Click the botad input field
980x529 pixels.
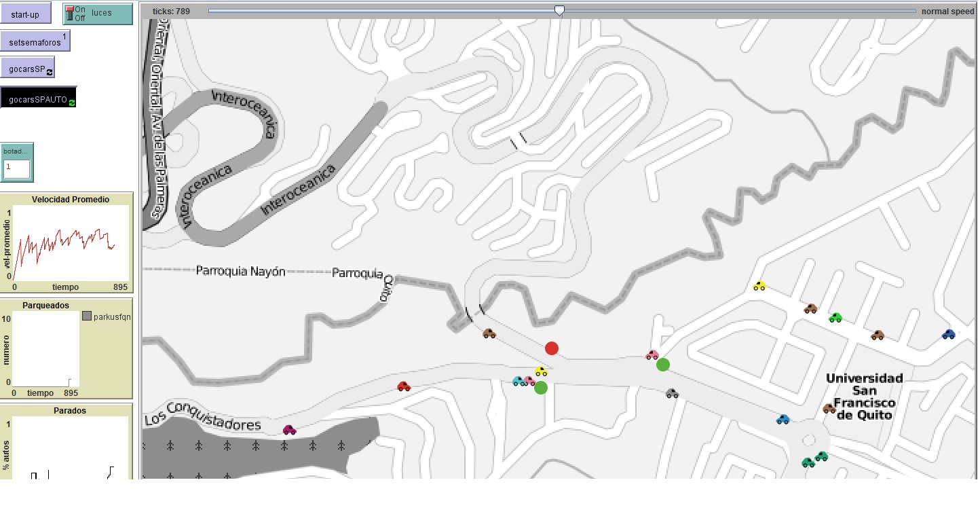17,168
